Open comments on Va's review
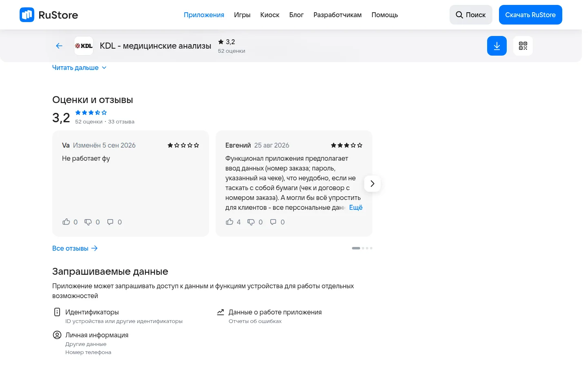 pos(110,222)
